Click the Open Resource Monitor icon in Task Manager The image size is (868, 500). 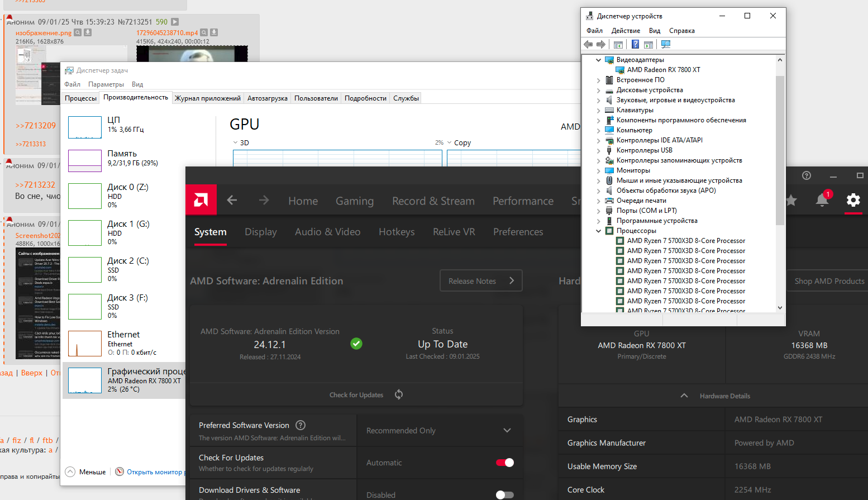click(x=120, y=472)
